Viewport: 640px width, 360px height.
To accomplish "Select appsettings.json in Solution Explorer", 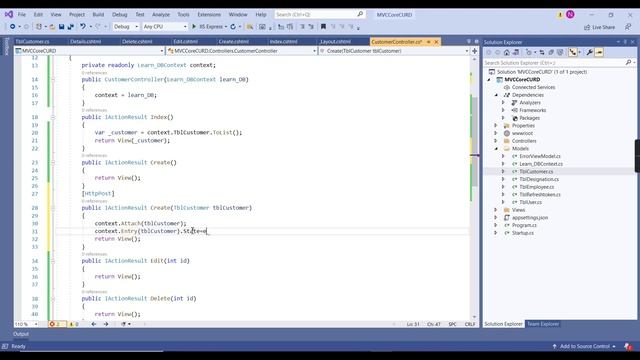I will coord(529,218).
